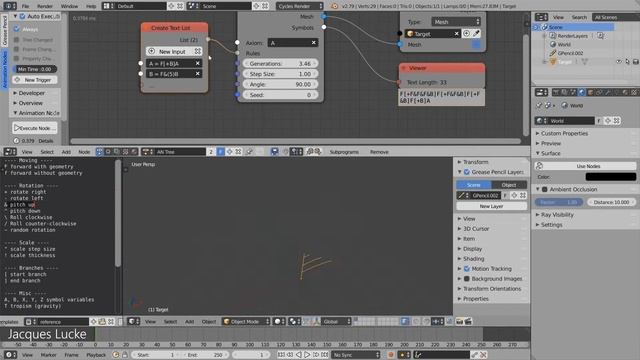
Task: Click the World sphere icon in outliner
Action: point(553,44)
